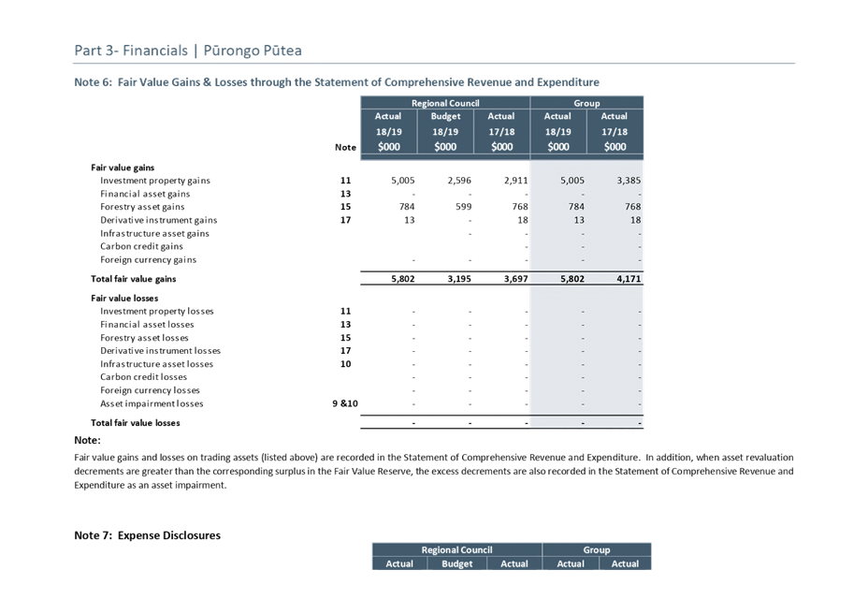Click the 'Forestry asset gains' row label
The height and width of the screenshot is (614, 868).
point(142,207)
